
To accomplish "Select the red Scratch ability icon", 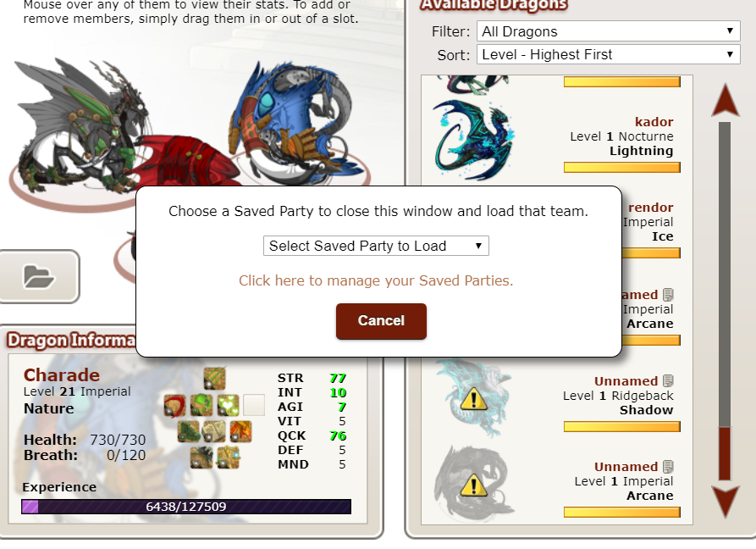I will tap(174, 405).
